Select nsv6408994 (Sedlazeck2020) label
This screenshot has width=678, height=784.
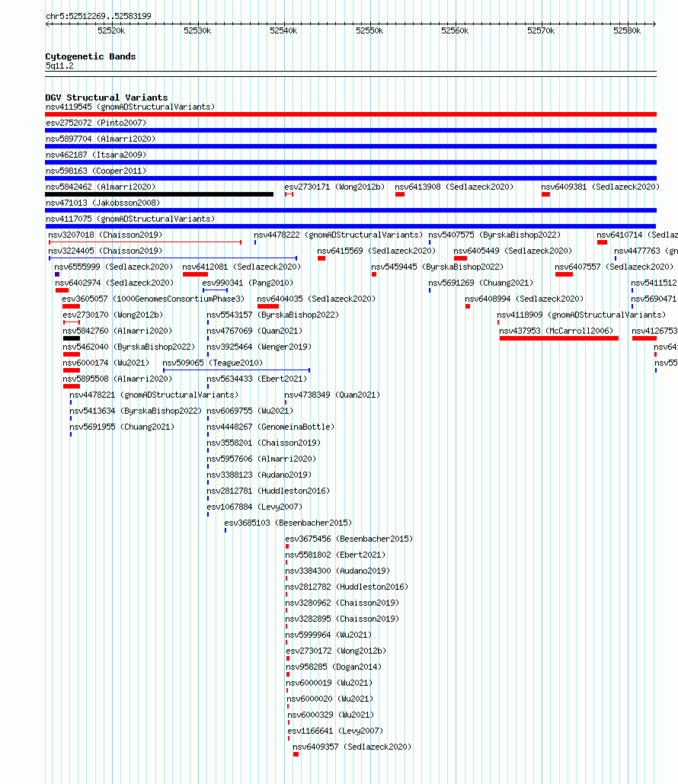pyautogui.click(x=524, y=299)
